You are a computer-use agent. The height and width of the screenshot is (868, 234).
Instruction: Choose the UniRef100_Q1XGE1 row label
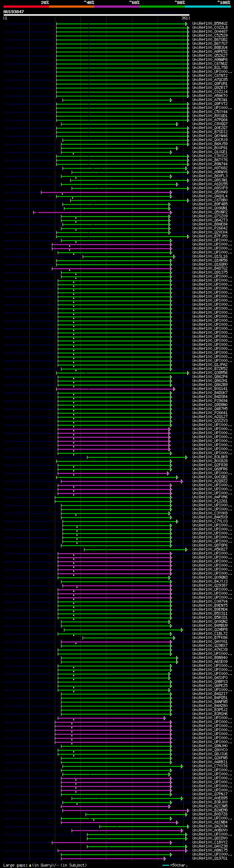click(x=210, y=152)
